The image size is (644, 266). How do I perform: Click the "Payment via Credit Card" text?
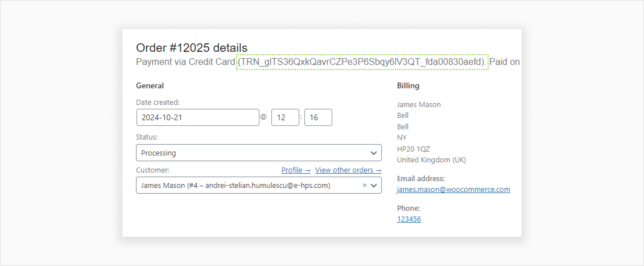[185, 62]
